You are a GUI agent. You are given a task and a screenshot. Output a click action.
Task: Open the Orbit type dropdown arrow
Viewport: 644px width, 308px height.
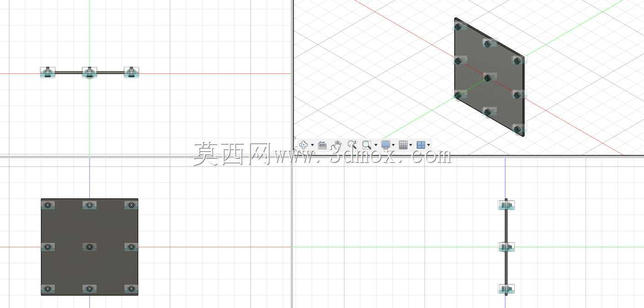coord(312,145)
